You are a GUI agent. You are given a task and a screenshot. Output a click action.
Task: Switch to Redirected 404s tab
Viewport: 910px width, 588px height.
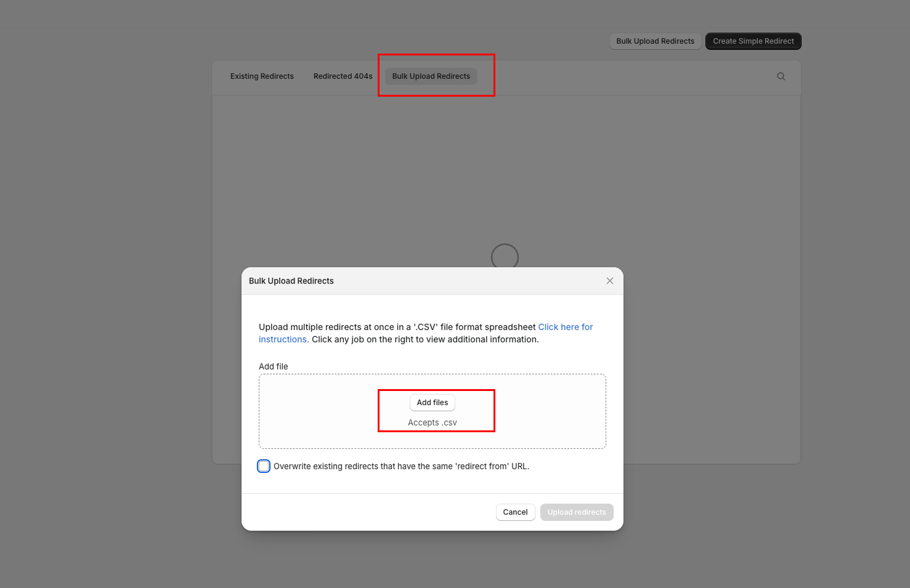343,76
